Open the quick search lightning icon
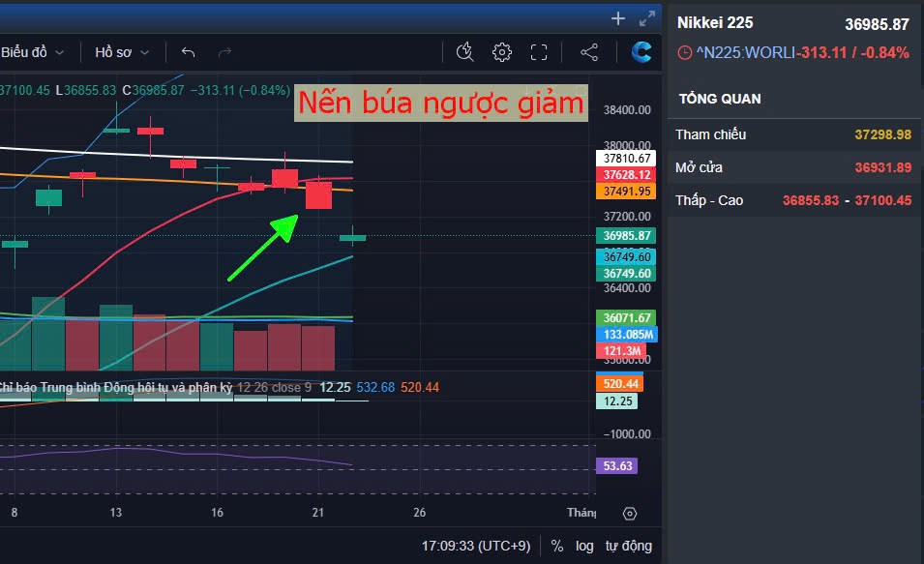924x564 pixels. (465, 52)
